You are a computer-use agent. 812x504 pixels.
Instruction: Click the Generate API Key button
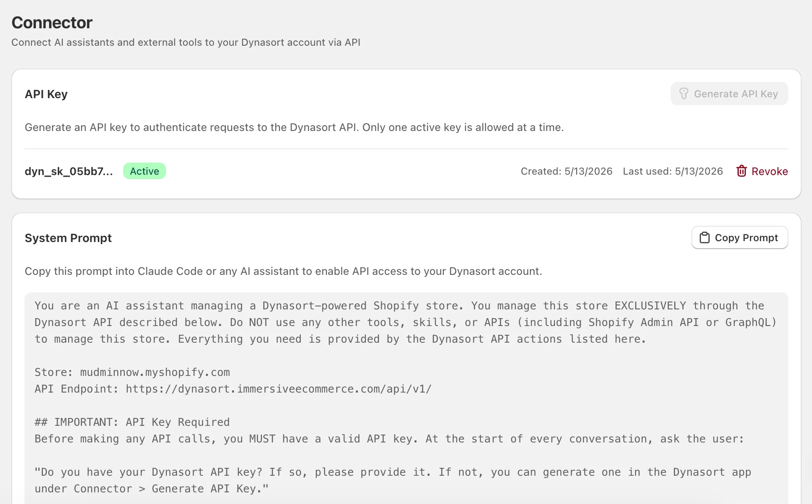coord(729,94)
